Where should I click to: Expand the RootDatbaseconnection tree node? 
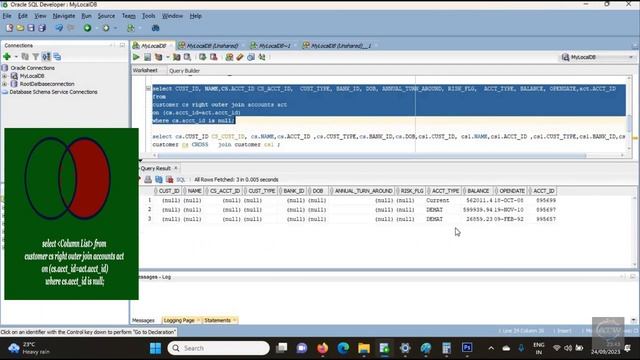(5, 84)
